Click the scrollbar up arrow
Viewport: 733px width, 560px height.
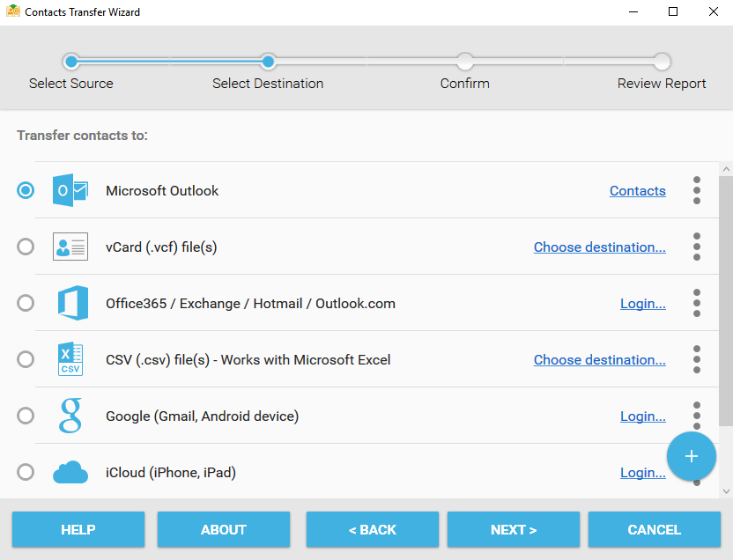click(726, 169)
